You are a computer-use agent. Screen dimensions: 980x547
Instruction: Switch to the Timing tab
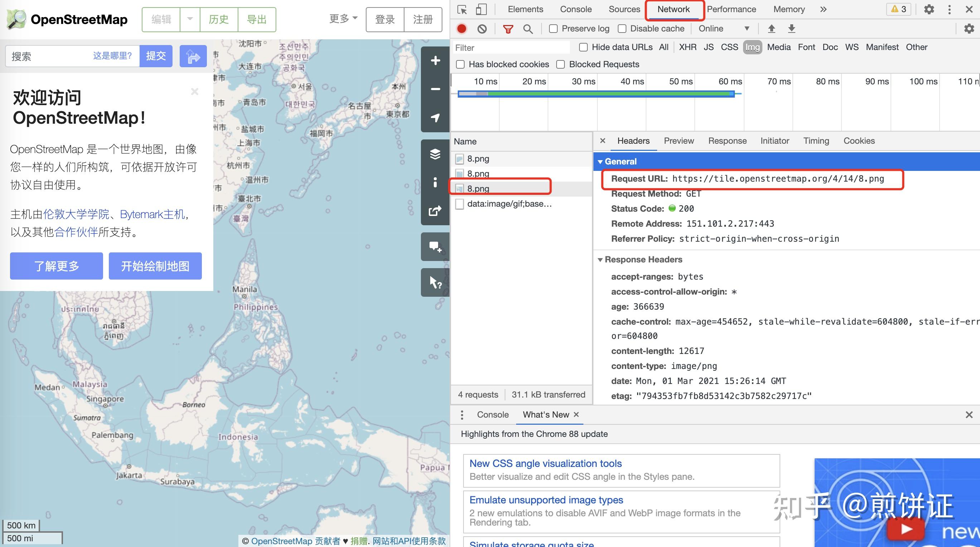pyautogui.click(x=816, y=141)
